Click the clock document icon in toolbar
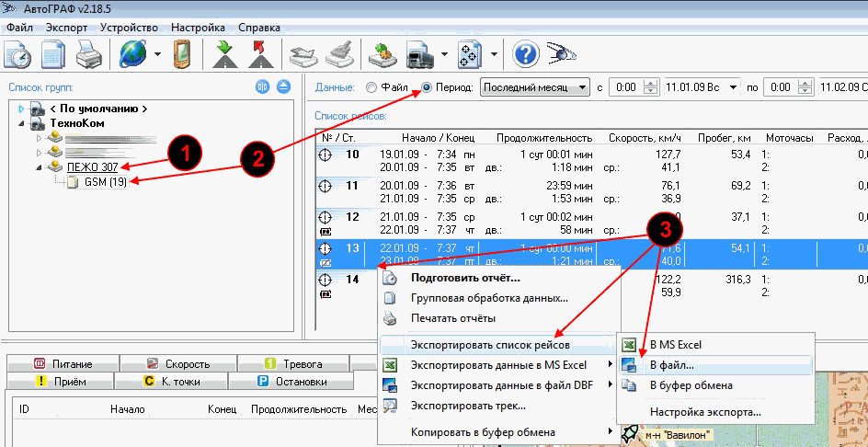868x447 pixels. pyautogui.click(x=17, y=53)
